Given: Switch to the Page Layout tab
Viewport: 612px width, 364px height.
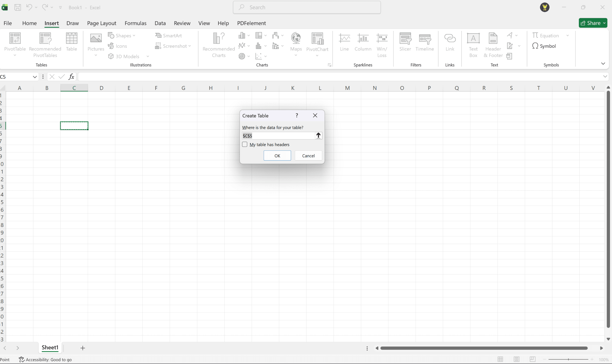Looking at the screenshot, I should (x=102, y=23).
